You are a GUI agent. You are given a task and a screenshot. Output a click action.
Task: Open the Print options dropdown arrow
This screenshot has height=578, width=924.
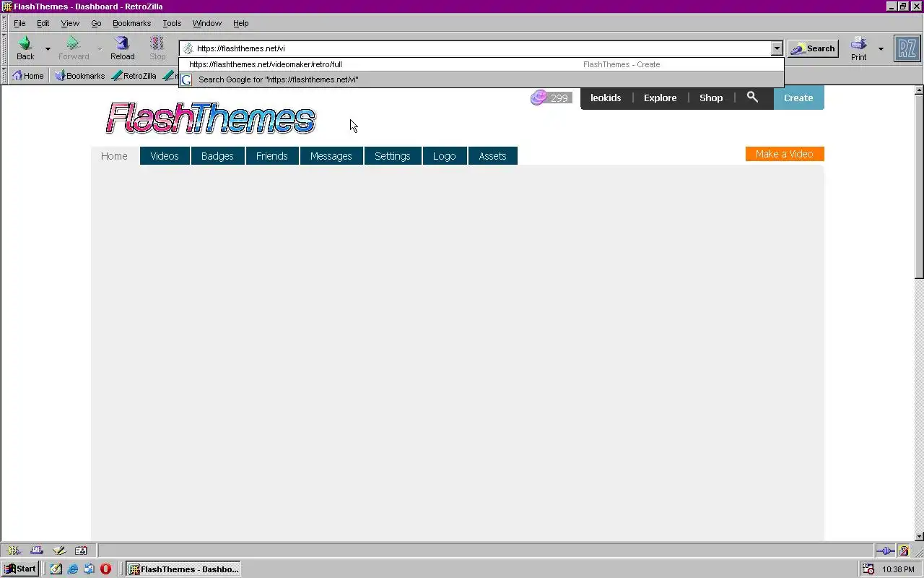pyautogui.click(x=881, y=49)
